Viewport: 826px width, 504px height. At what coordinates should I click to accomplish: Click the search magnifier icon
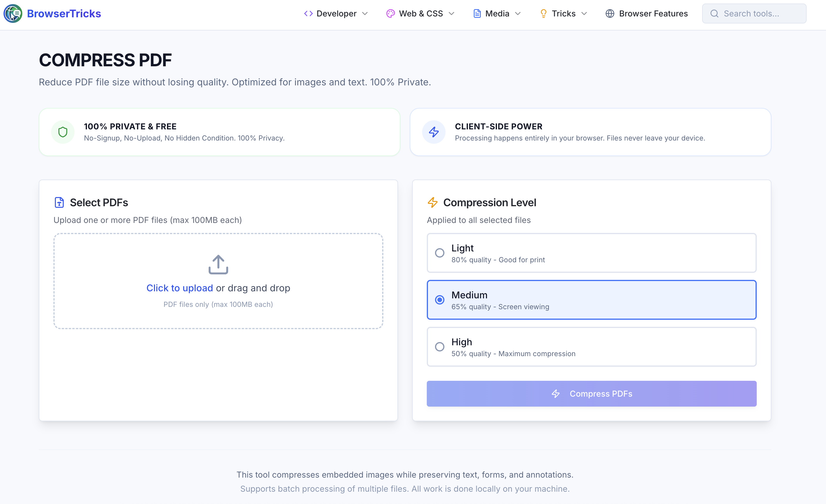tap(715, 13)
